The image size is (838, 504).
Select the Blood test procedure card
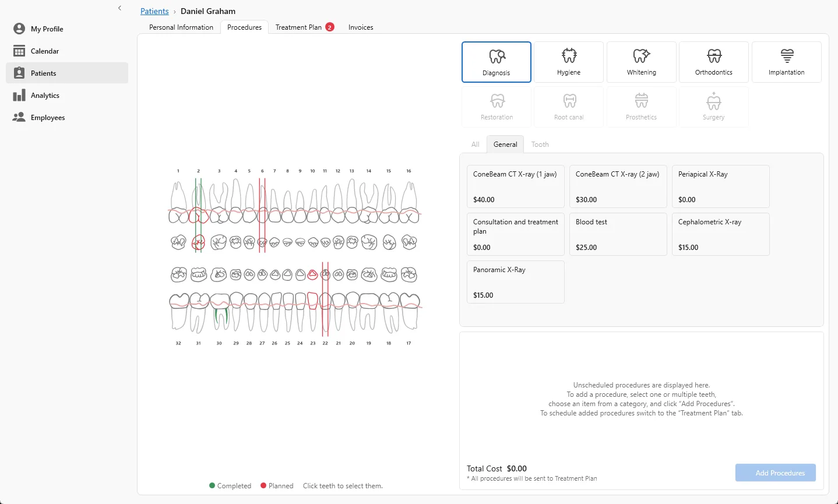click(618, 234)
